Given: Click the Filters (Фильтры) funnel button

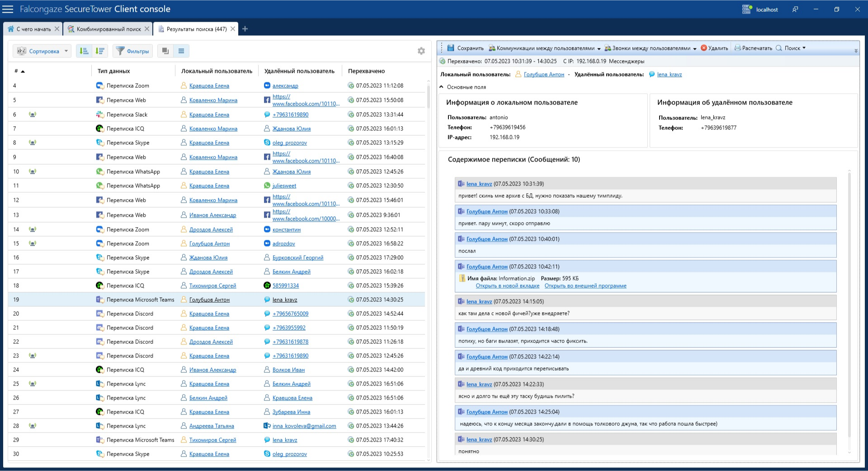Looking at the screenshot, I should tap(132, 51).
